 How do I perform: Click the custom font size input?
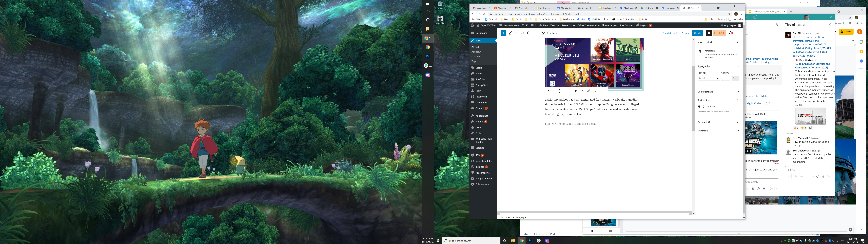726,78
